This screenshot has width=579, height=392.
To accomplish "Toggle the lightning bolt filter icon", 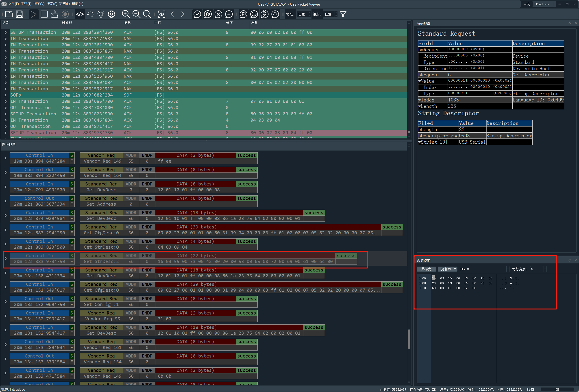I will pos(265,14).
